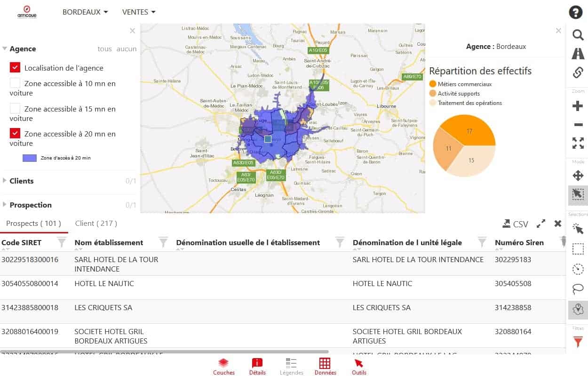The image size is (588, 376).
Task: Expand the Clients layer group
Action: pos(22,181)
